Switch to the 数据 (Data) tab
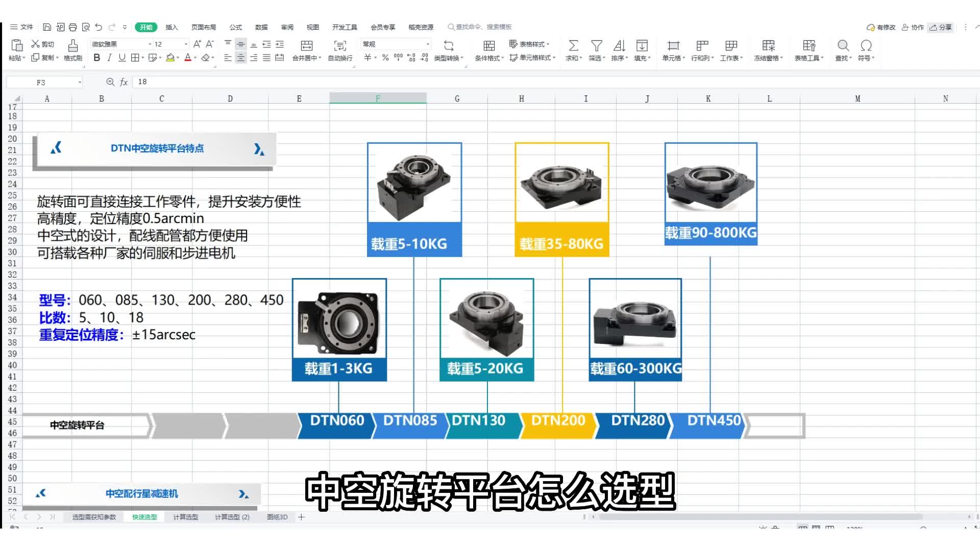This screenshot has width=980, height=551. click(261, 27)
